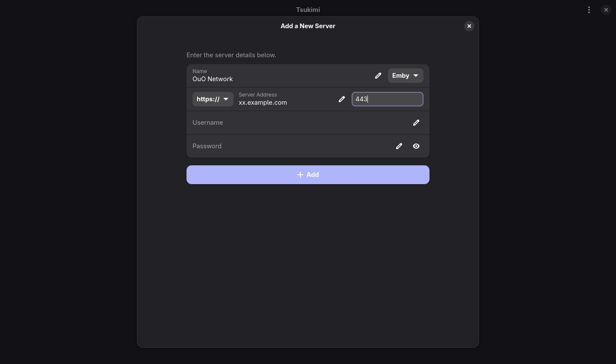Toggle password visibility with the eye icon

pyautogui.click(x=416, y=146)
